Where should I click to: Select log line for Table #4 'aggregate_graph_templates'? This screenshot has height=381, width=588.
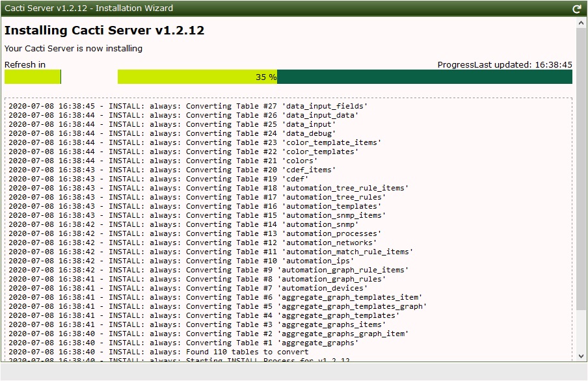[204, 315]
